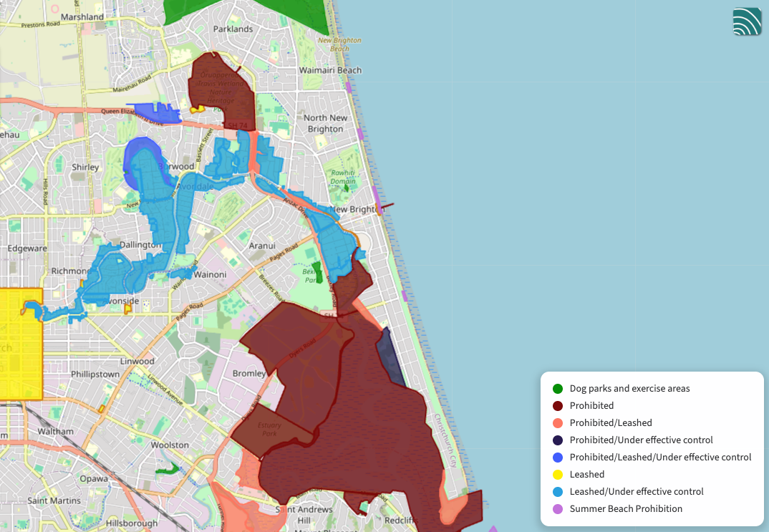Viewport: 769px width, 532px height.
Task: Click the dark red Prohibited legend swatch
Action: click(x=558, y=406)
